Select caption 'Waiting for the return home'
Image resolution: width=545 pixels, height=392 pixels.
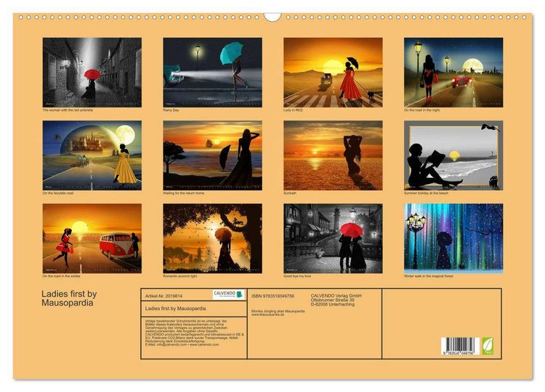coord(184,193)
